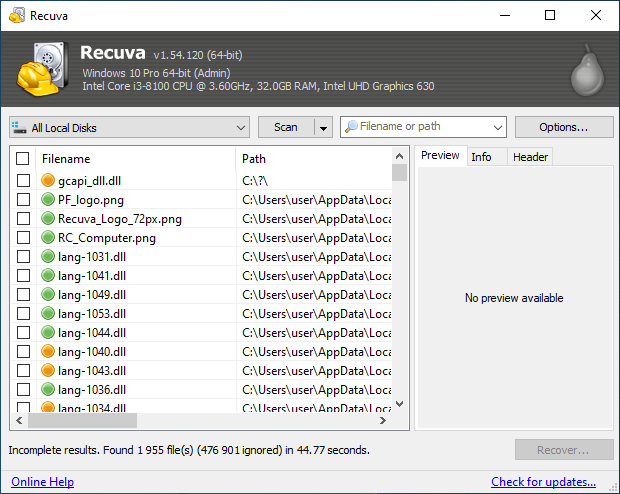Tick the select-all checkbox in the header
Screen dimensions: 620x494
click(23, 159)
